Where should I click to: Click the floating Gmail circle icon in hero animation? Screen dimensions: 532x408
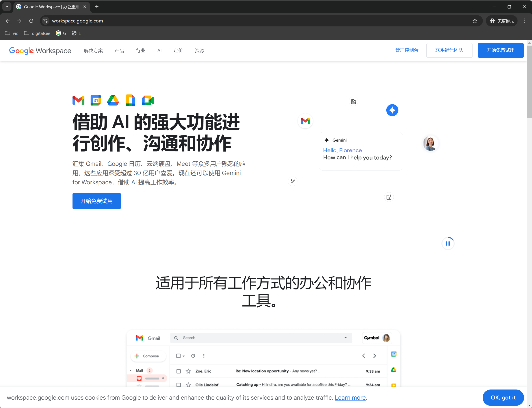[x=305, y=121]
